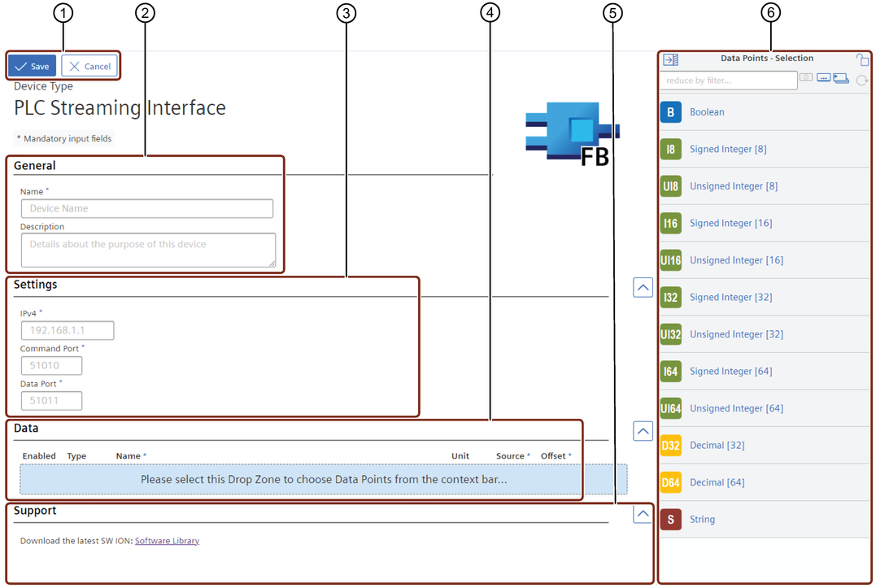
Task: Click the Source column header
Action: (x=513, y=456)
